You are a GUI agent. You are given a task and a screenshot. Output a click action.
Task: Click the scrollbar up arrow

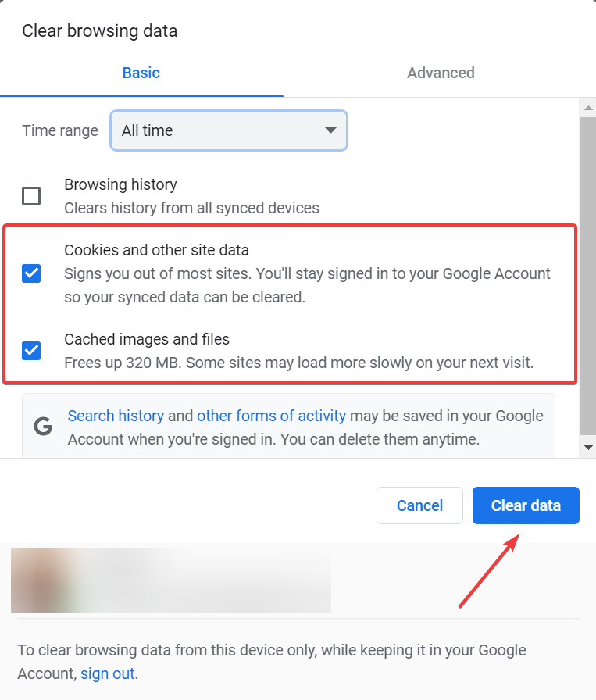pyautogui.click(x=588, y=108)
